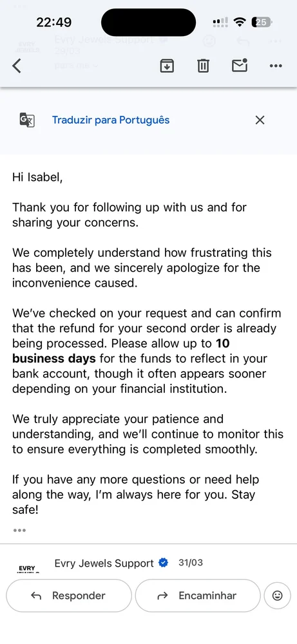Tap the Encaminhar forward button
The height and width of the screenshot is (644, 297).
point(198,596)
